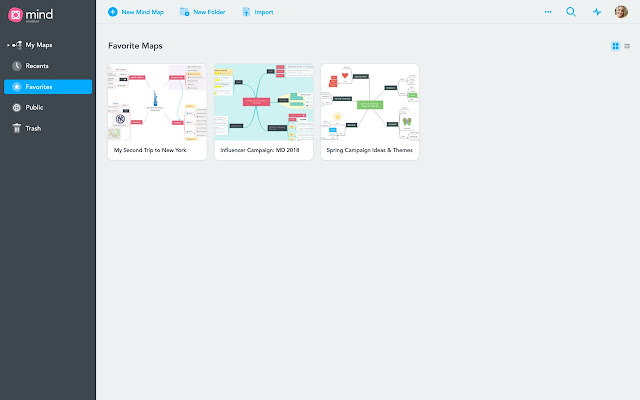
Task: Open Influencer Campaign: MD 2018 map thumbnail
Action: (x=264, y=102)
